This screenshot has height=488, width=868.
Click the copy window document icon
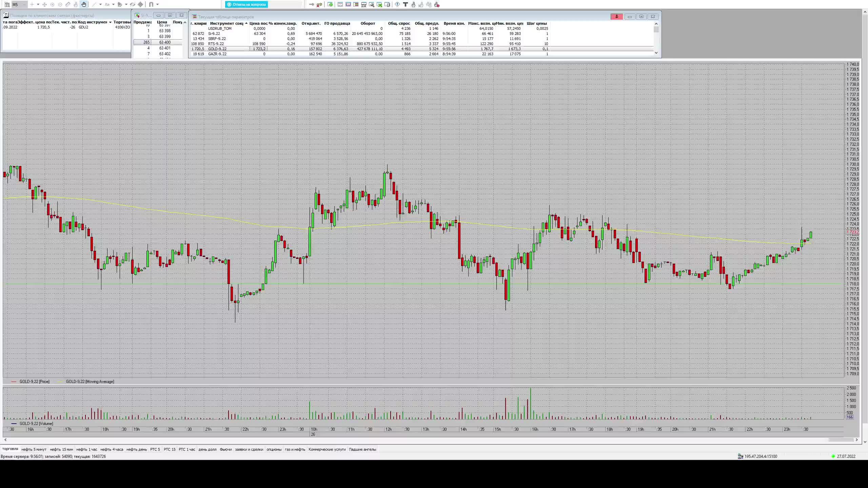[x=387, y=5]
